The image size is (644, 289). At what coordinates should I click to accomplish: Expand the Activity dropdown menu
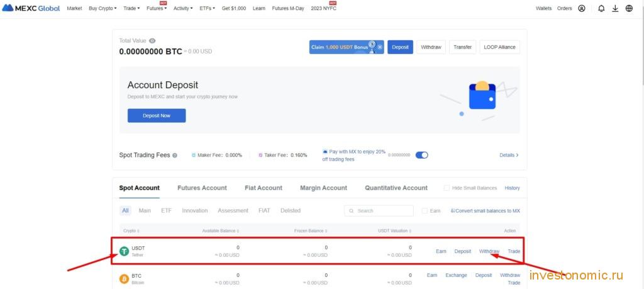click(183, 8)
